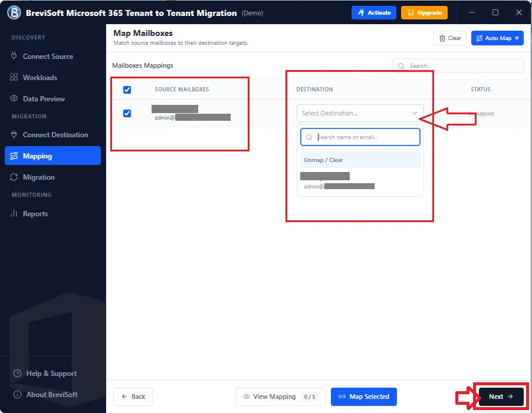This screenshot has height=413, width=532.
Task: Open the Auto Map dropdown
Action: tap(497, 38)
